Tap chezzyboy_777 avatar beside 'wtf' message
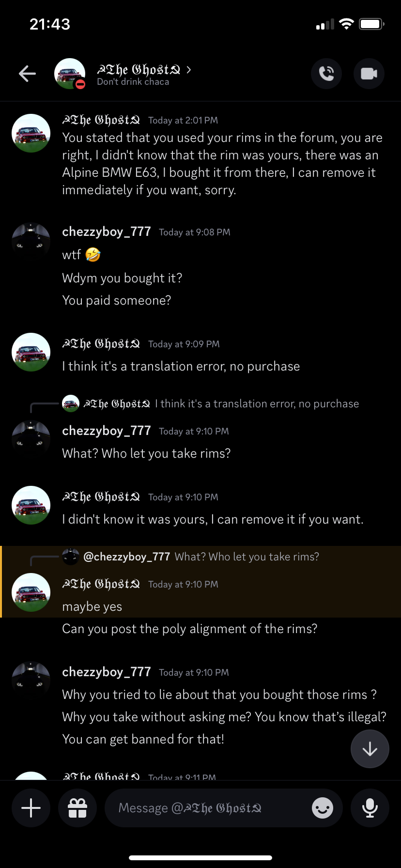401x868 pixels. [31, 242]
